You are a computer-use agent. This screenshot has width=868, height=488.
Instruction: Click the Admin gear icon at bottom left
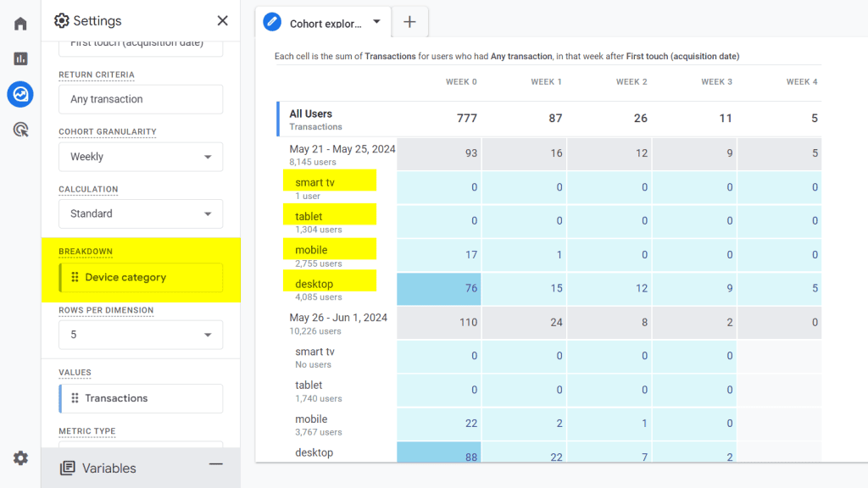tap(19, 457)
